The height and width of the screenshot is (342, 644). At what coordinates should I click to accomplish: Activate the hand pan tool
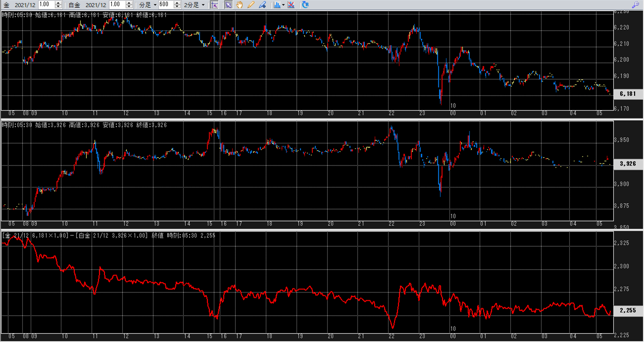[x=240, y=5]
